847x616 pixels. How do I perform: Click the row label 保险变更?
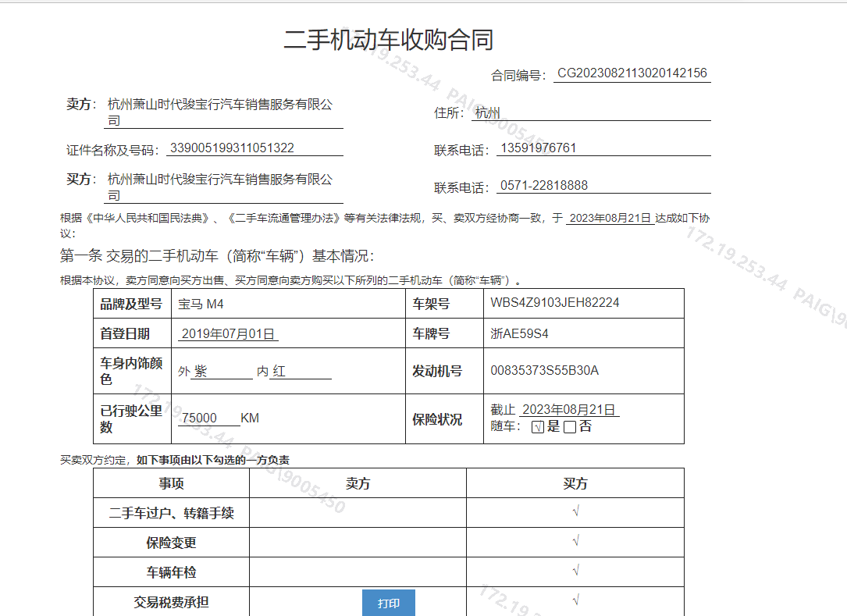click(x=171, y=543)
